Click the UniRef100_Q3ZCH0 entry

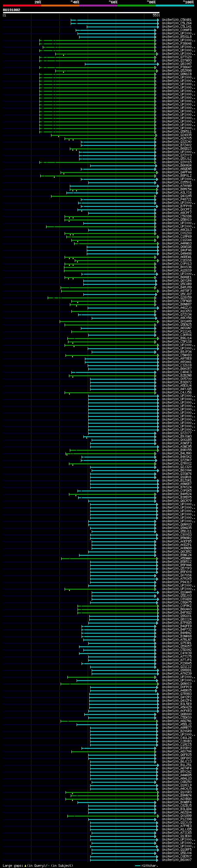[x=176, y=142]
